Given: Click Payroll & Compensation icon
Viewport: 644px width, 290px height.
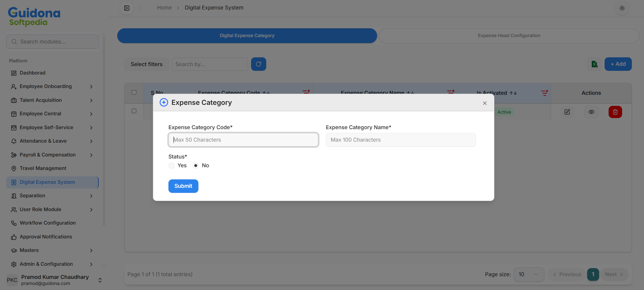Looking at the screenshot, I should 14,155.
